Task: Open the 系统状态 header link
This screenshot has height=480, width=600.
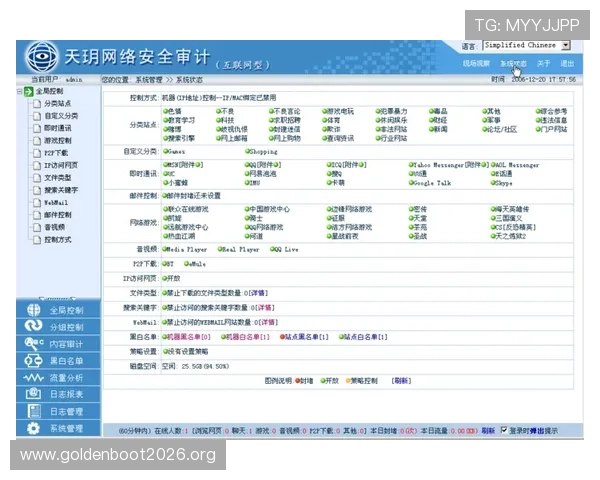Action: 513,64
